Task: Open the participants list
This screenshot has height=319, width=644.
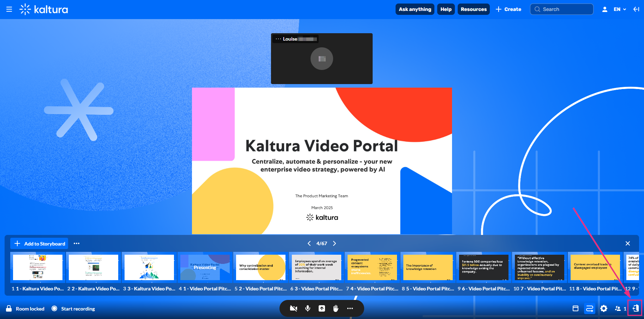Action: point(620,308)
